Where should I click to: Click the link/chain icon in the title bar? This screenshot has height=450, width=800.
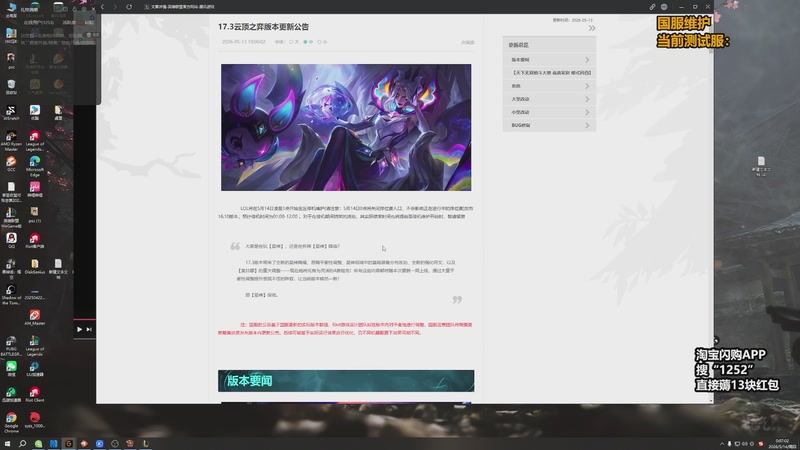pyautogui.click(x=652, y=7)
